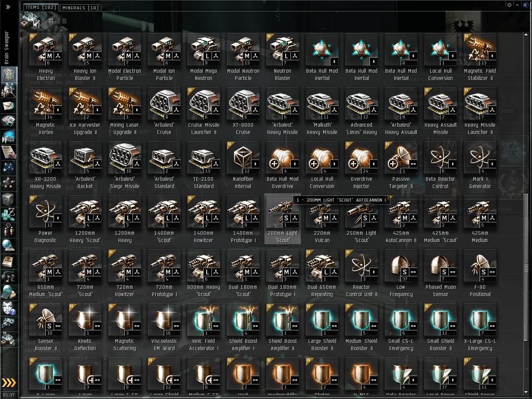
Task: Open the hand-writing notepad sidebar icon
Action: pos(8,153)
